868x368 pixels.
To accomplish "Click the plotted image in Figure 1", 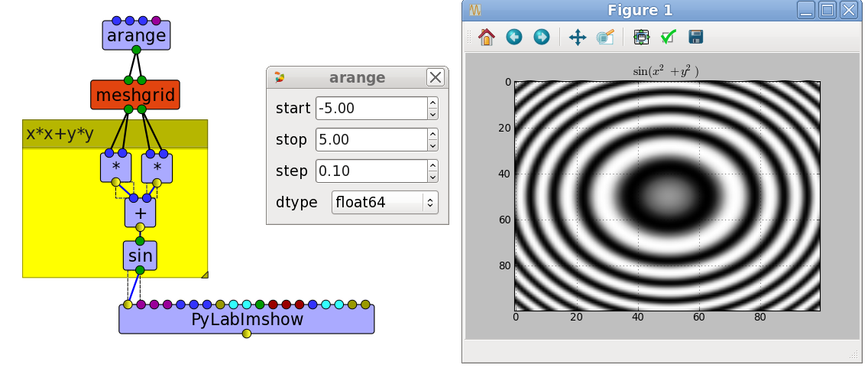I will [667, 196].
